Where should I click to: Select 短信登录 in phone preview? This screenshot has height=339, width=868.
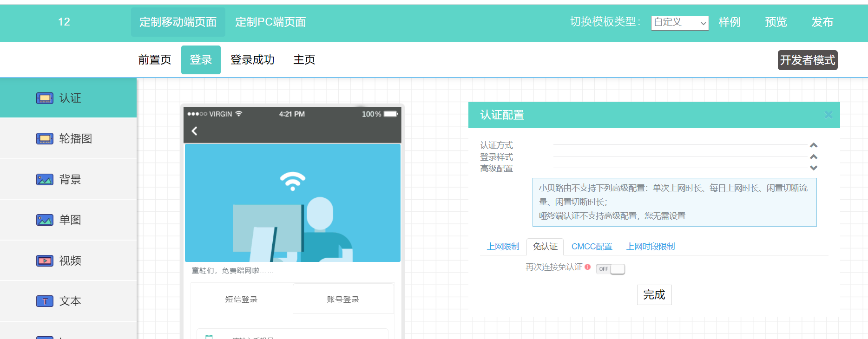pyautogui.click(x=242, y=299)
